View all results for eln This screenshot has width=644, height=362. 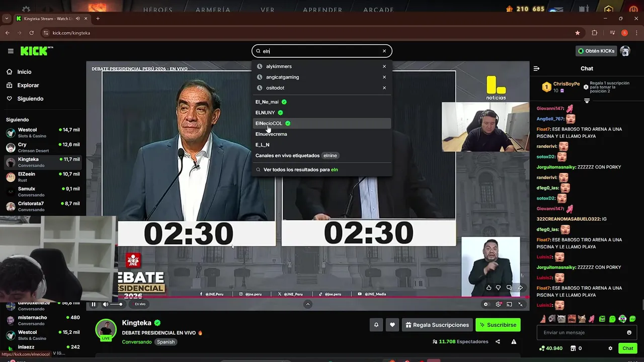pyautogui.click(x=322, y=170)
